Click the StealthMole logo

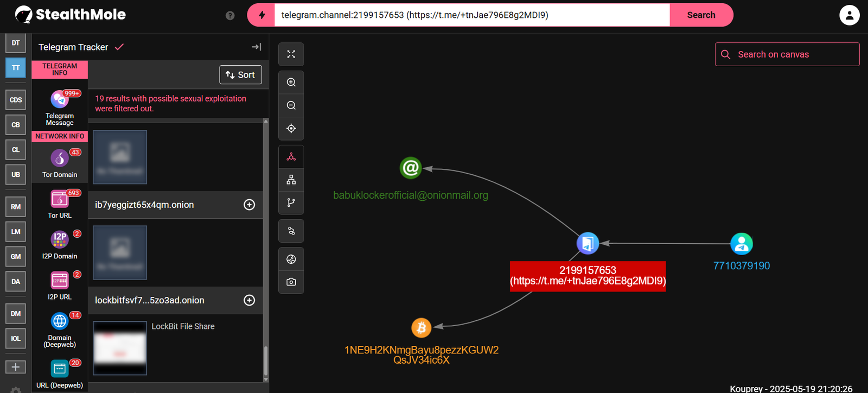click(x=71, y=15)
